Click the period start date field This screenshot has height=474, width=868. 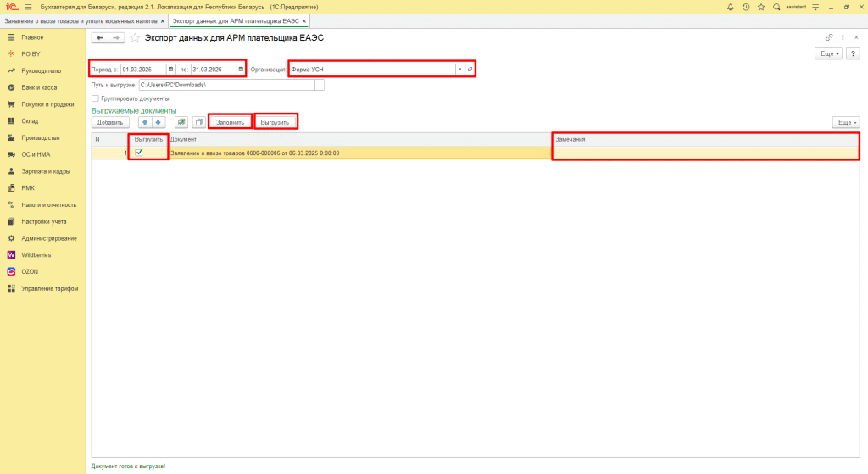[x=143, y=70]
